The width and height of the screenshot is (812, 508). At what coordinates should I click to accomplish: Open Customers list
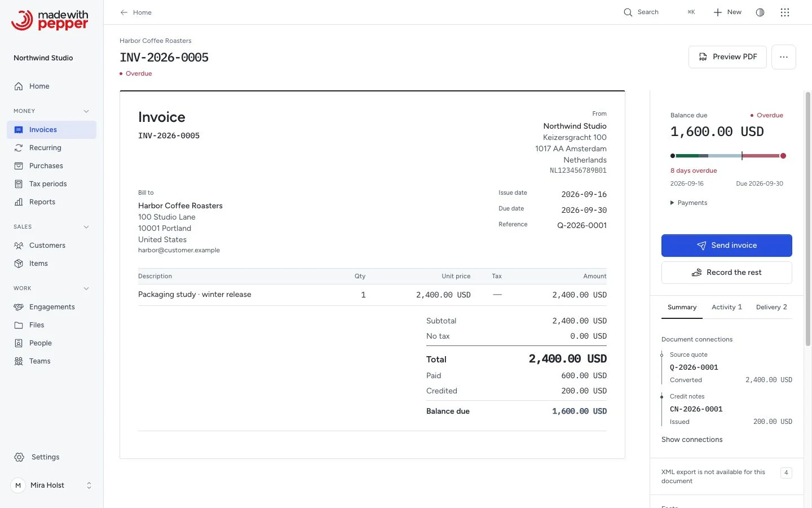click(x=51, y=246)
